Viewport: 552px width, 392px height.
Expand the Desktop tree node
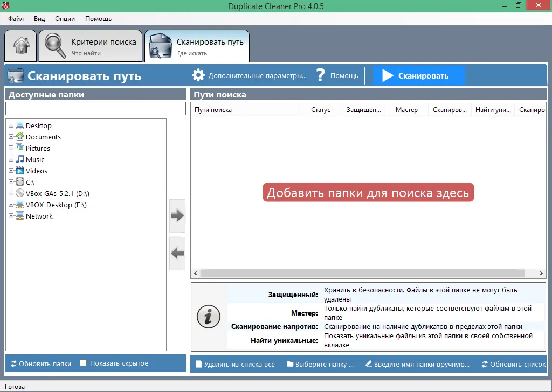(11, 125)
